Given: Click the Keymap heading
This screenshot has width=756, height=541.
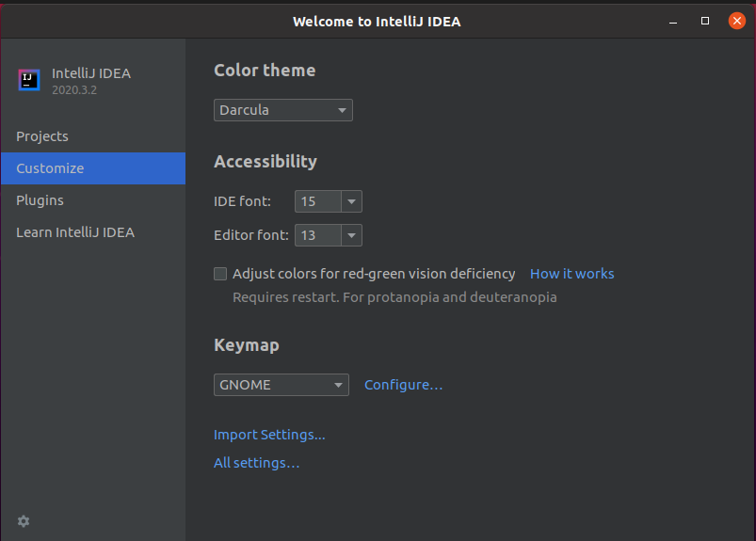Looking at the screenshot, I should (247, 345).
